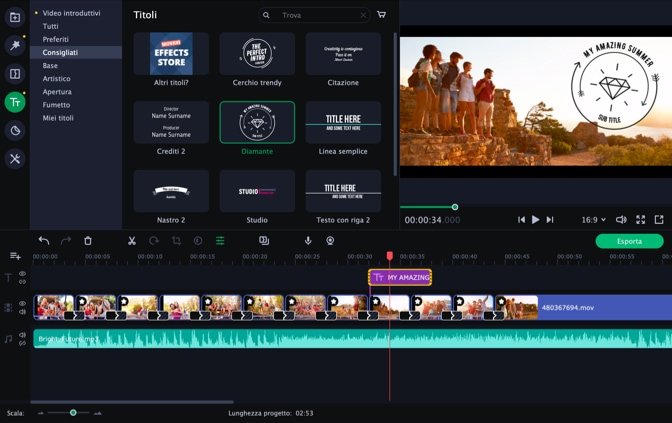Clear the search field with X

coord(363,15)
